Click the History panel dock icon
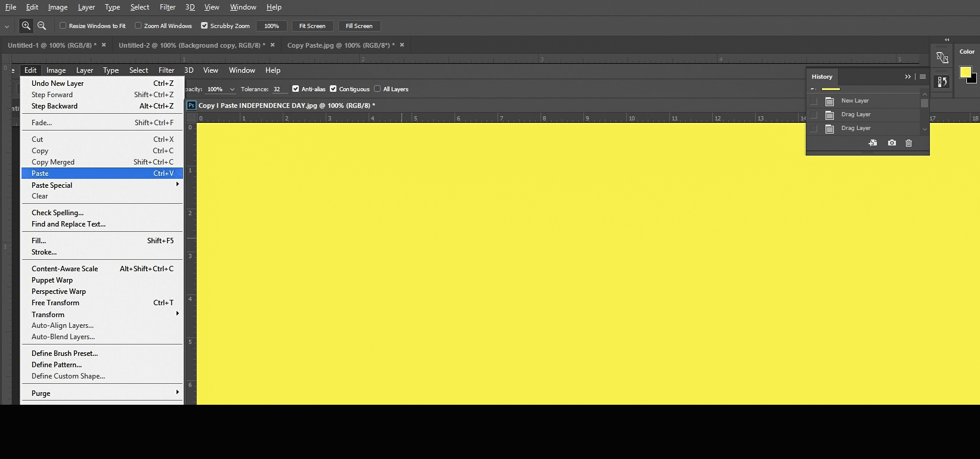Viewport: 980px width, 459px height. pos(942,82)
